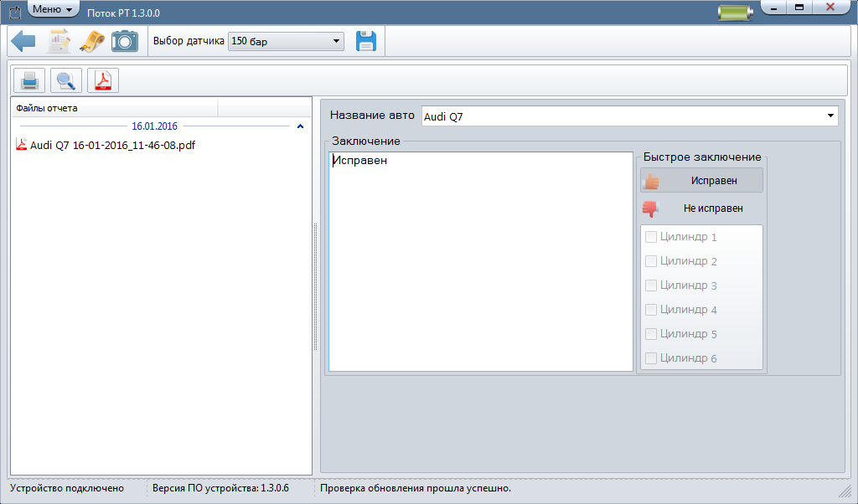Click the paper roll scroll icon
The height and width of the screenshot is (504, 858).
click(91, 41)
